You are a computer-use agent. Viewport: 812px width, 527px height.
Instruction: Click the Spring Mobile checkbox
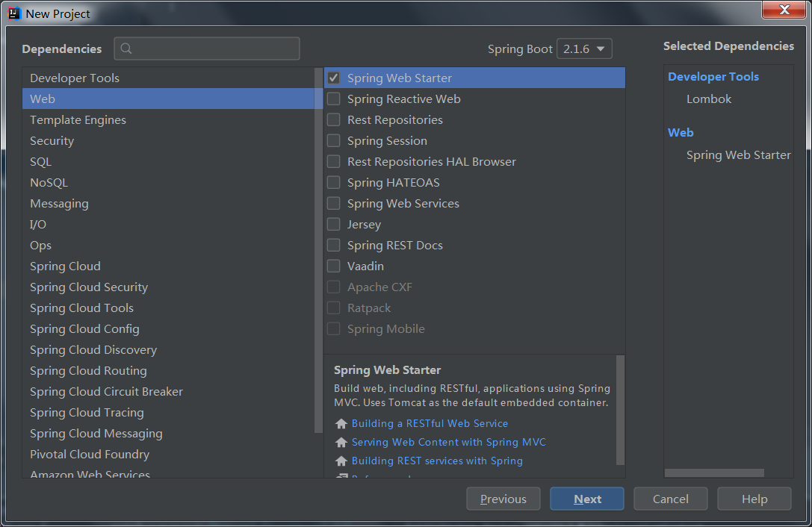coord(333,328)
